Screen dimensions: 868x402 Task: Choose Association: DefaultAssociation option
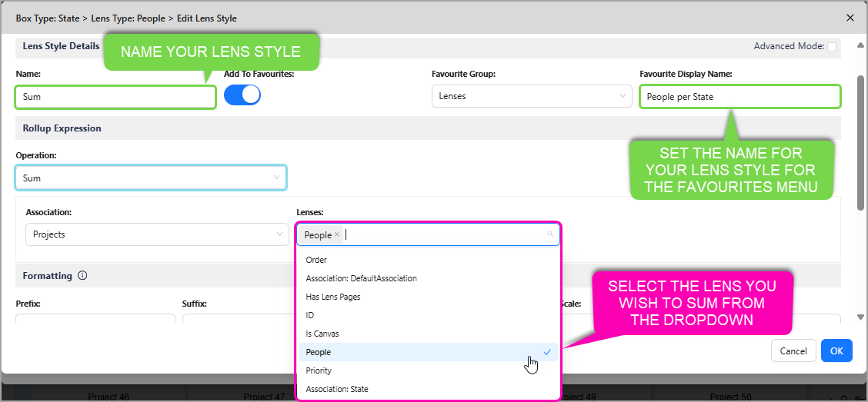(361, 278)
